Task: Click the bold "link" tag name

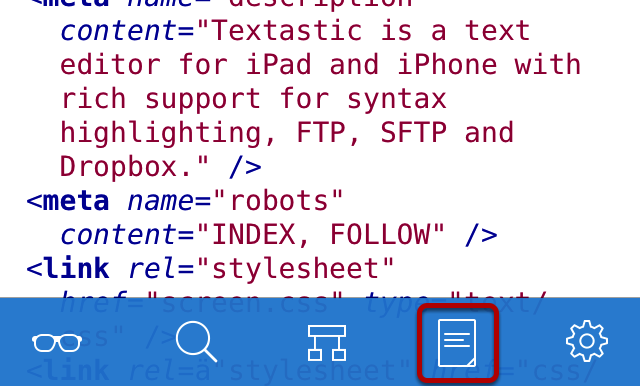Action: tap(76, 268)
